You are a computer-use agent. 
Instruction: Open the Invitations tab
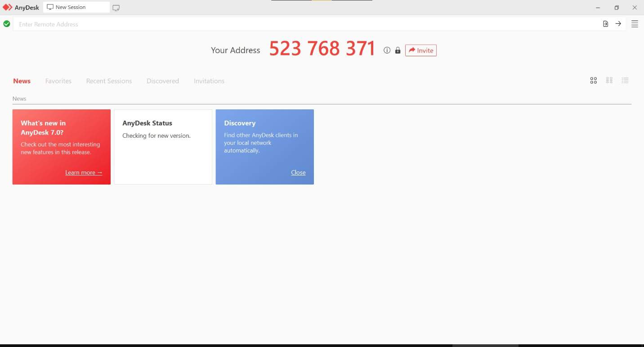pos(209,81)
